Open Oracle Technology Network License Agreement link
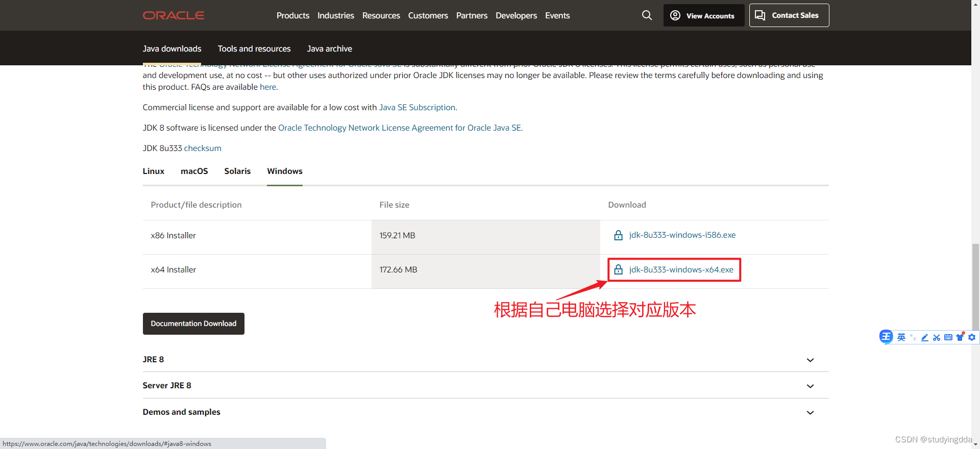 pyautogui.click(x=400, y=128)
